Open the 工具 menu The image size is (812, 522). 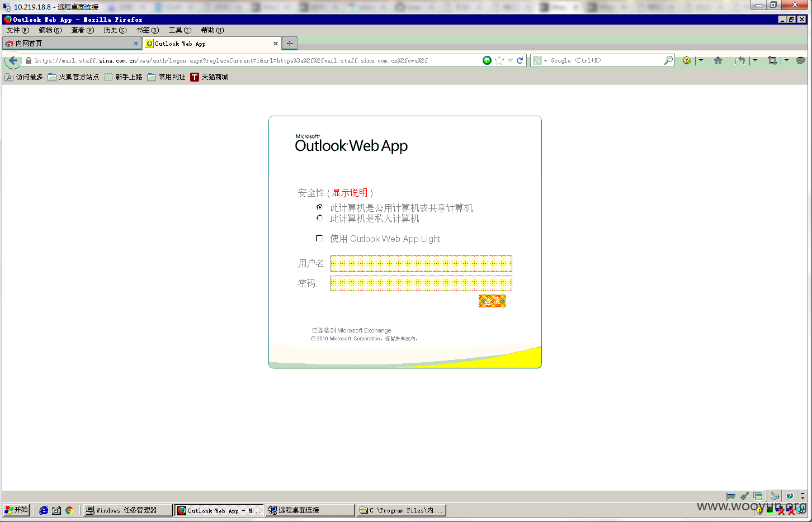click(180, 30)
